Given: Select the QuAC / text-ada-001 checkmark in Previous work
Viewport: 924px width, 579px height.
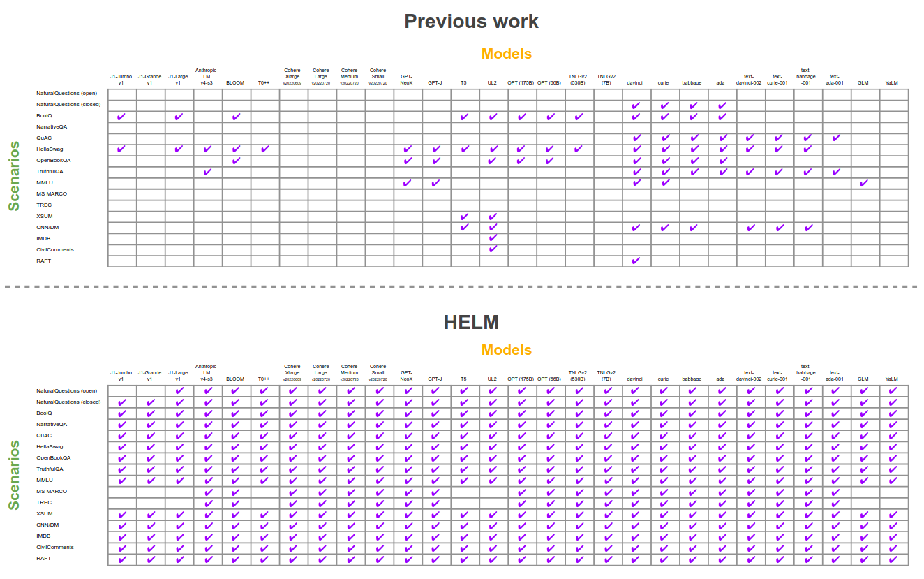Looking at the screenshot, I should pos(836,138).
